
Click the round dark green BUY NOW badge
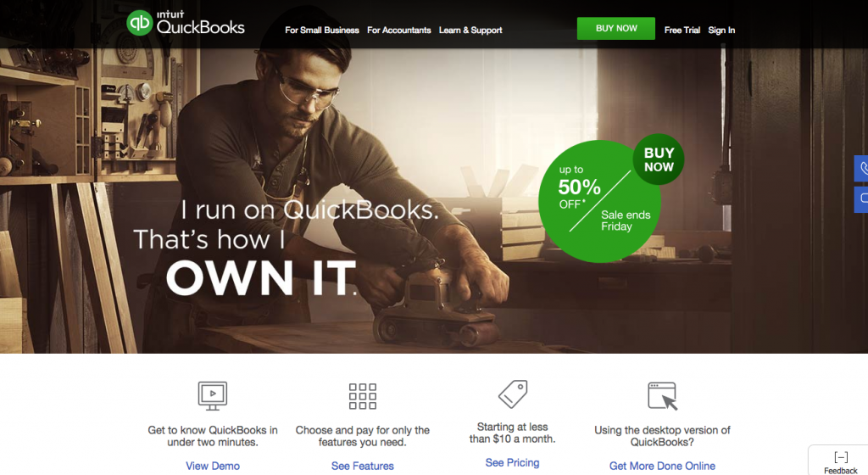coord(659,159)
